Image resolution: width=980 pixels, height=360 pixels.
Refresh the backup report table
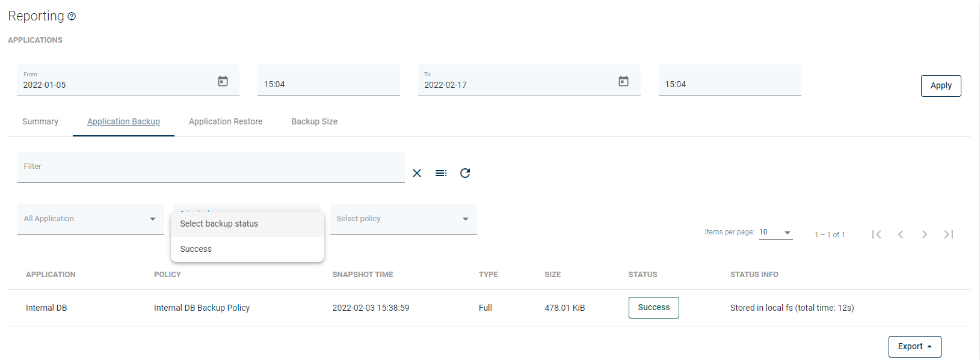(465, 173)
